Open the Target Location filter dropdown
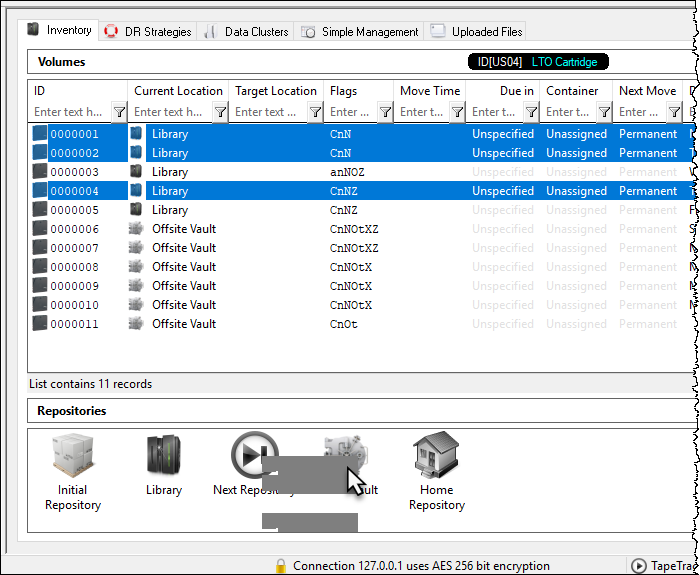This screenshot has height=575, width=700. point(315,112)
